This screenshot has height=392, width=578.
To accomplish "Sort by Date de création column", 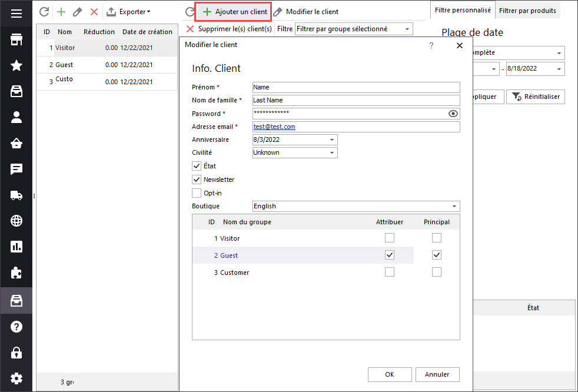I will coord(147,32).
